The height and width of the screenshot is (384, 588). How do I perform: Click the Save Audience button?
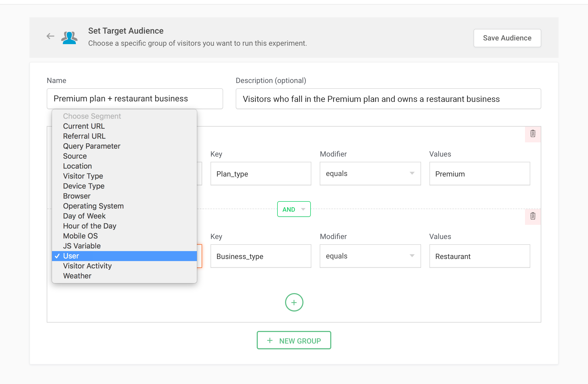[x=507, y=38]
